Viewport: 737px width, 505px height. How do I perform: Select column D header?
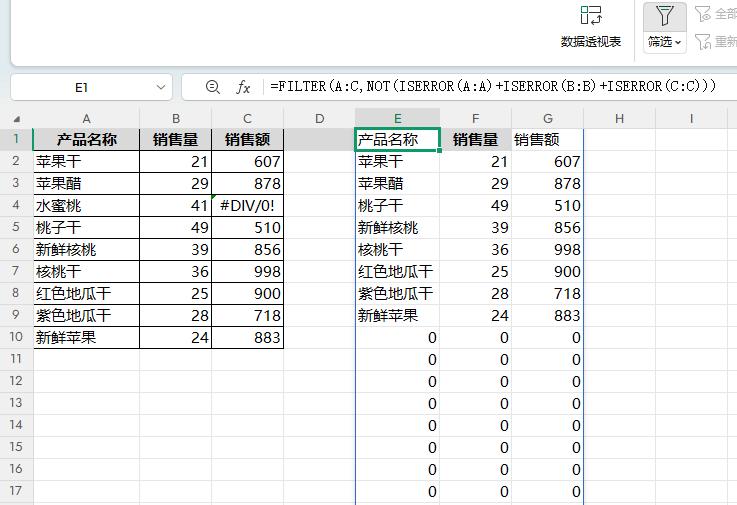(320, 118)
